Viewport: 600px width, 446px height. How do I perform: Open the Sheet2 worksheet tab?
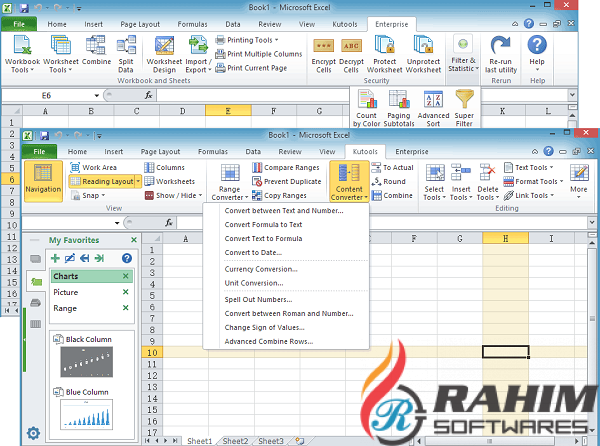[235, 441]
